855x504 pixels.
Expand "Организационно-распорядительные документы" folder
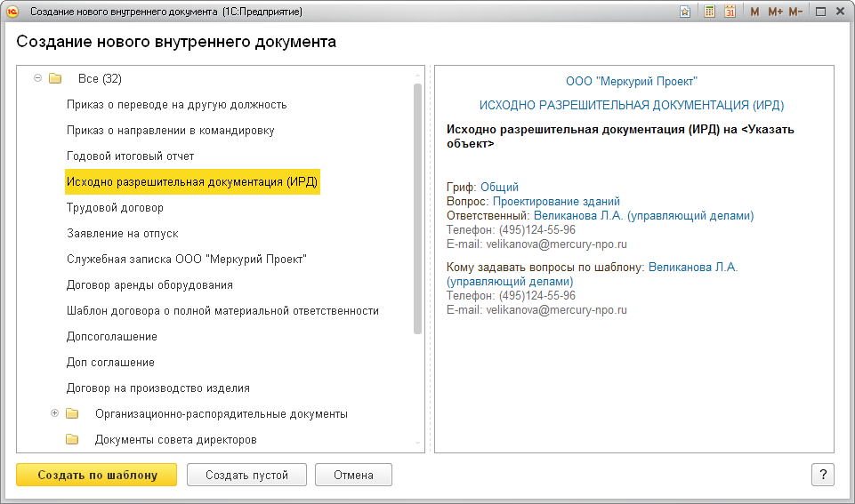(x=55, y=413)
